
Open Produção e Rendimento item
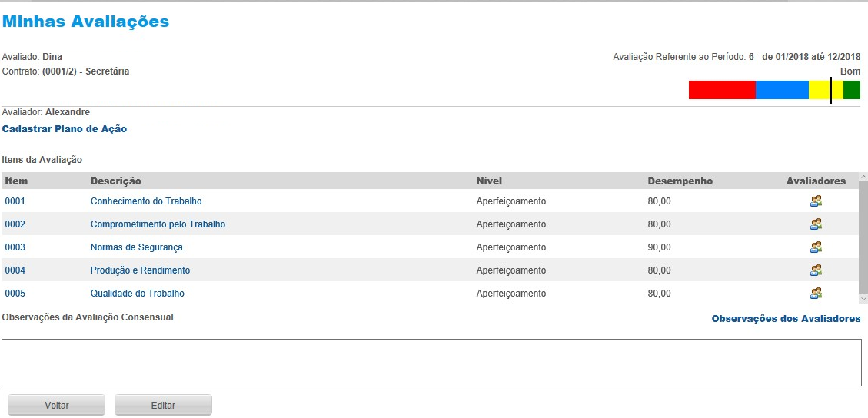(140, 270)
